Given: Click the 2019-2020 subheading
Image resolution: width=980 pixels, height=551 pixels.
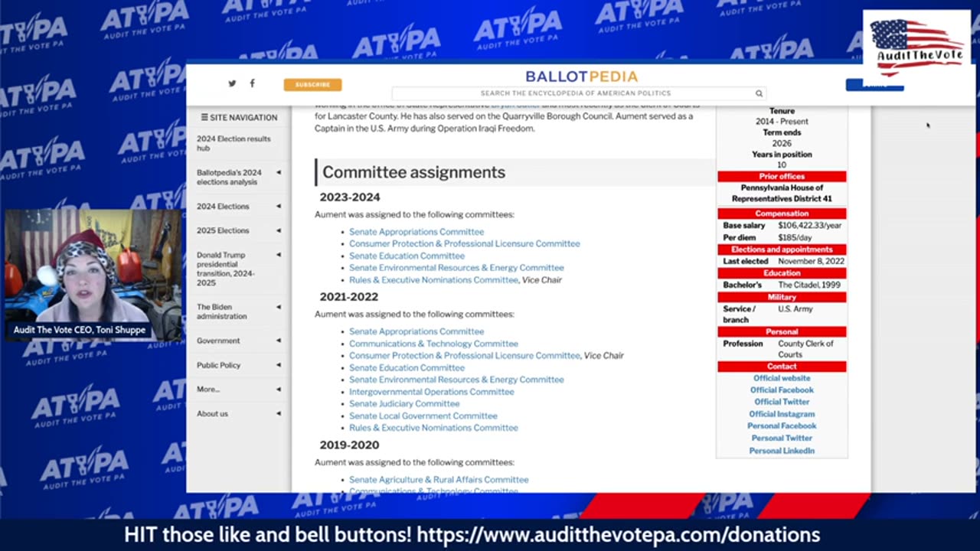Looking at the screenshot, I should coord(349,445).
